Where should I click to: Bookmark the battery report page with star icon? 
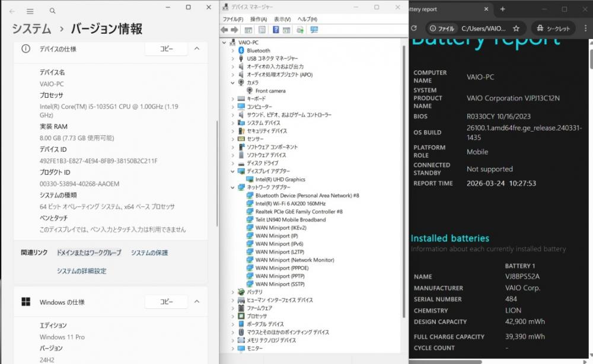[517, 28]
